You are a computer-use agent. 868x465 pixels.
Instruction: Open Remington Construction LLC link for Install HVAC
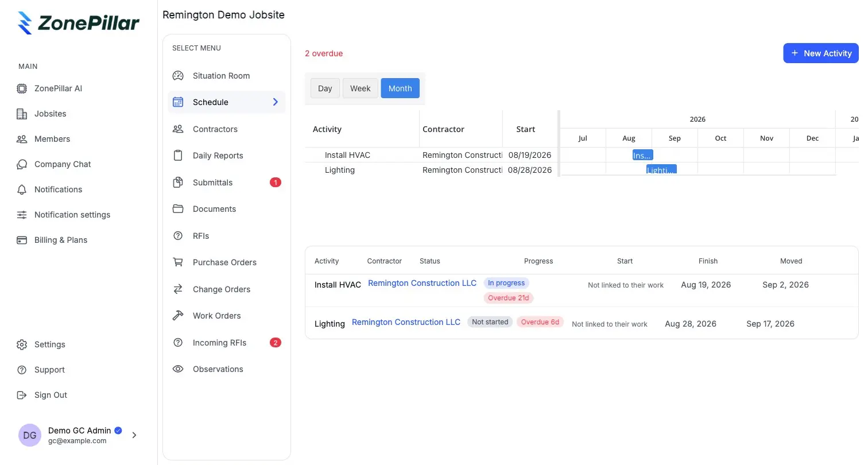tap(422, 283)
